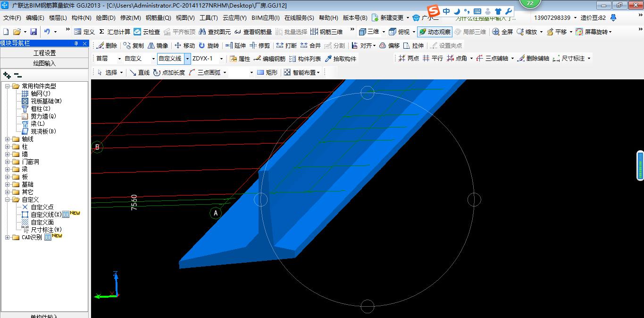The height and width of the screenshot is (318, 644).
Task: Select 平行 parallel axis tool
Action: [433, 59]
